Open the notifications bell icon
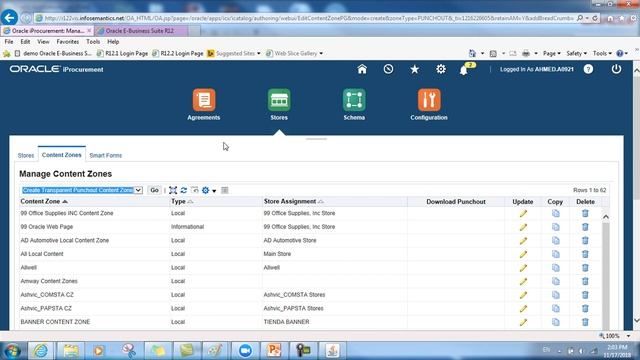The image size is (640, 360). [x=464, y=70]
